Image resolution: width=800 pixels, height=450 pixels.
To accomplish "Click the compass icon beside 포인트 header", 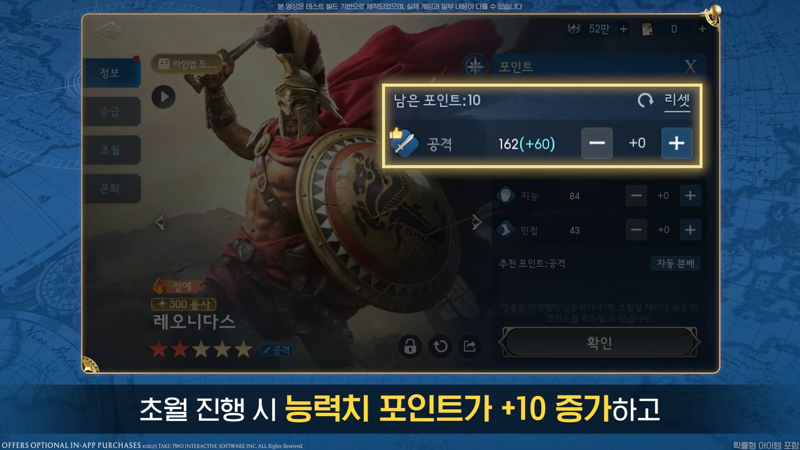I will pyautogui.click(x=474, y=66).
